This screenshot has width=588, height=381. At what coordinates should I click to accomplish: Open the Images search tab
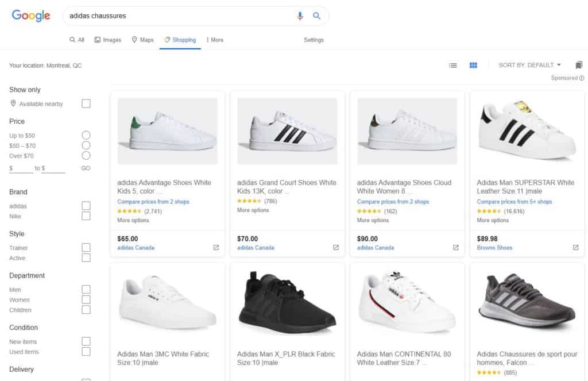point(107,40)
